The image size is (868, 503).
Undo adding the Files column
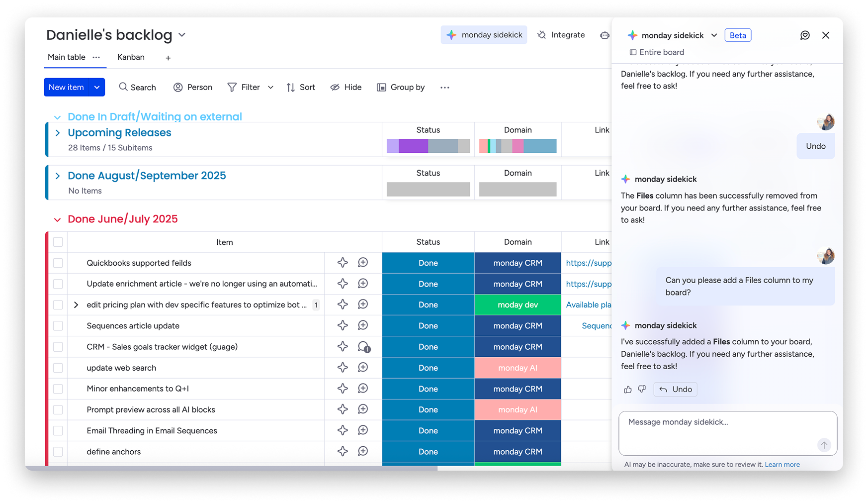pyautogui.click(x=676, y=389)
